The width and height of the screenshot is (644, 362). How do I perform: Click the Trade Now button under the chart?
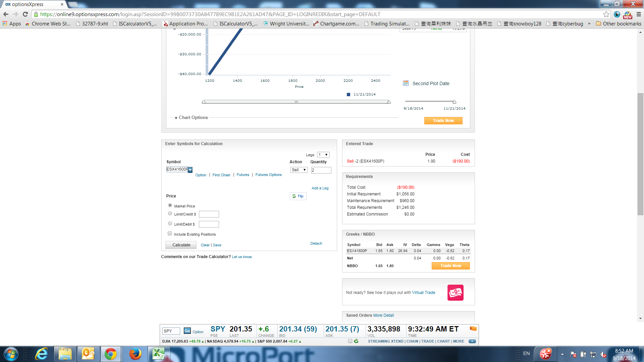click(x=443, y=121)
